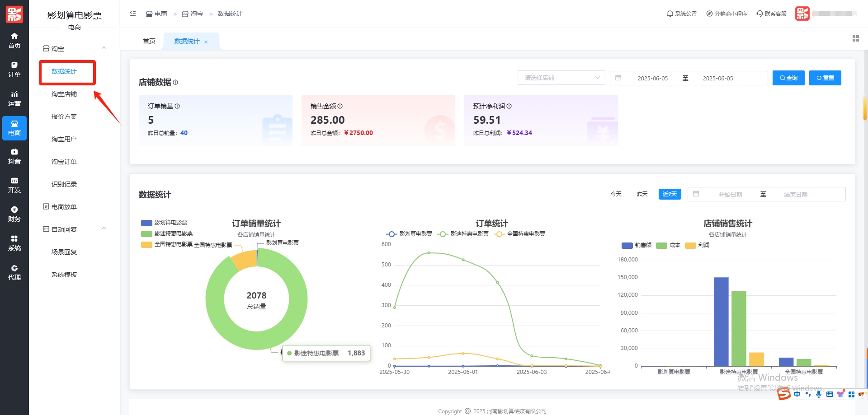The width and height of the screenshot is (868, 415).
Task: Select 数据统计 in sidebar menu
Action: 64,71
